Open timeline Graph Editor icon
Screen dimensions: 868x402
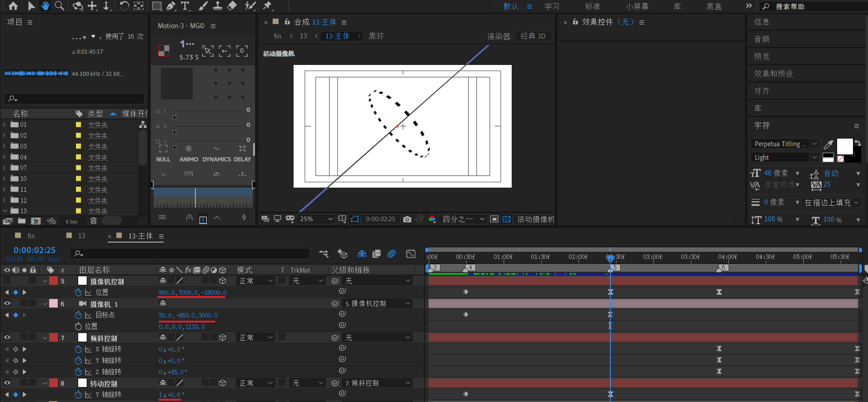pyautogui.click(x=411, y=254)
